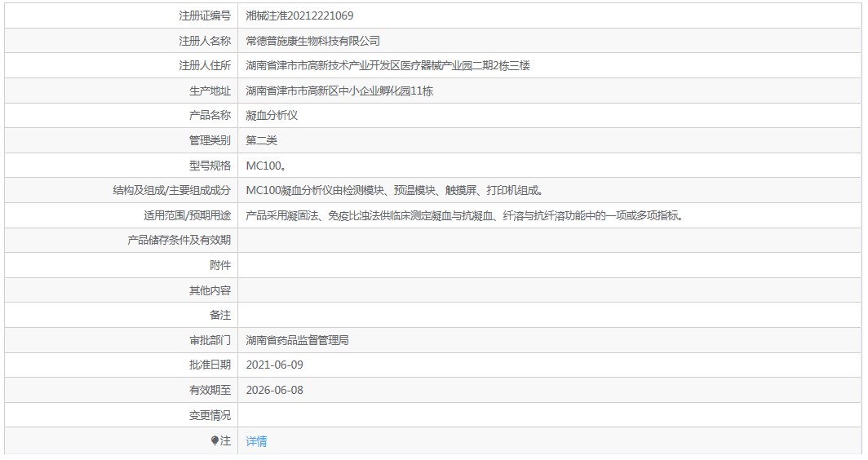
Task: Click the 第二类 management category value
Action: point(261,140)
